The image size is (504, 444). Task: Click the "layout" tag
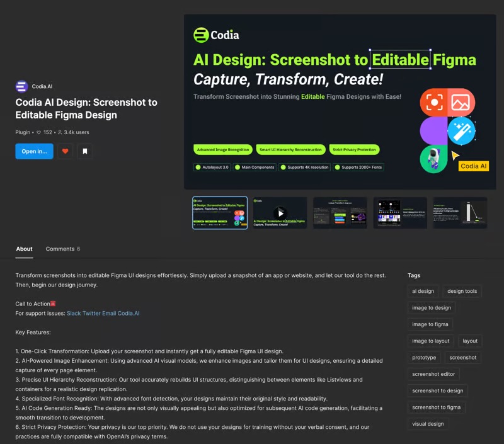coord(470,341)
